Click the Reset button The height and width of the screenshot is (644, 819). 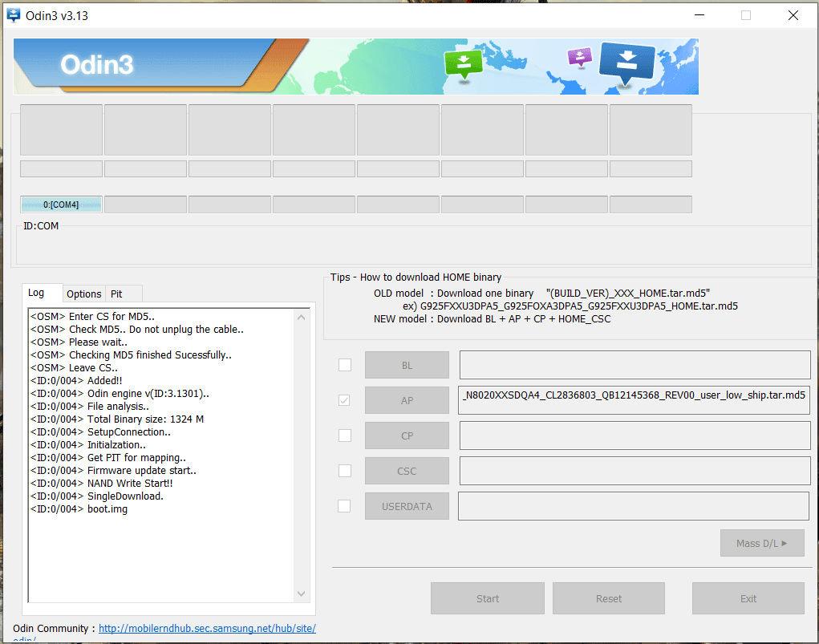[609, 598]
